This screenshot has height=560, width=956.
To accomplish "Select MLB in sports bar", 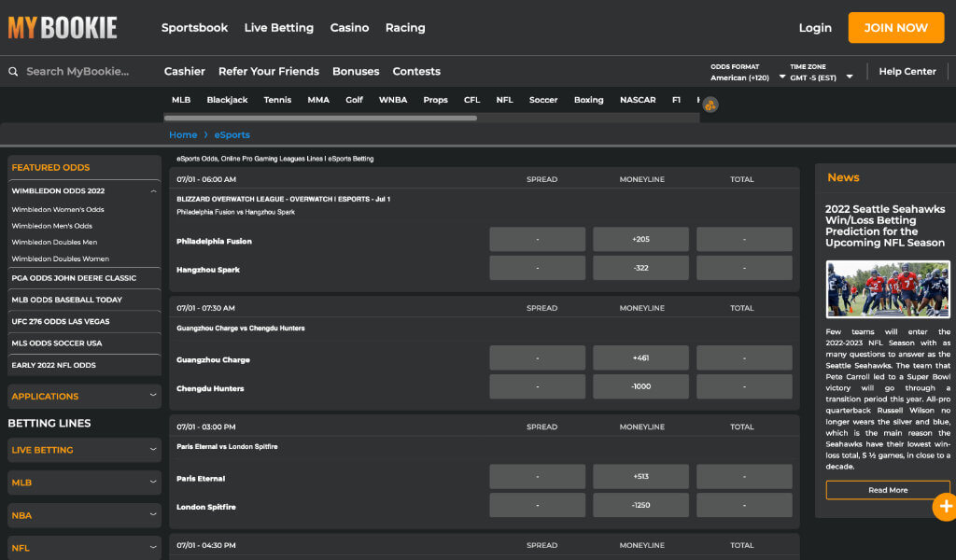I will pyautogui.click(x=181, y=100).
